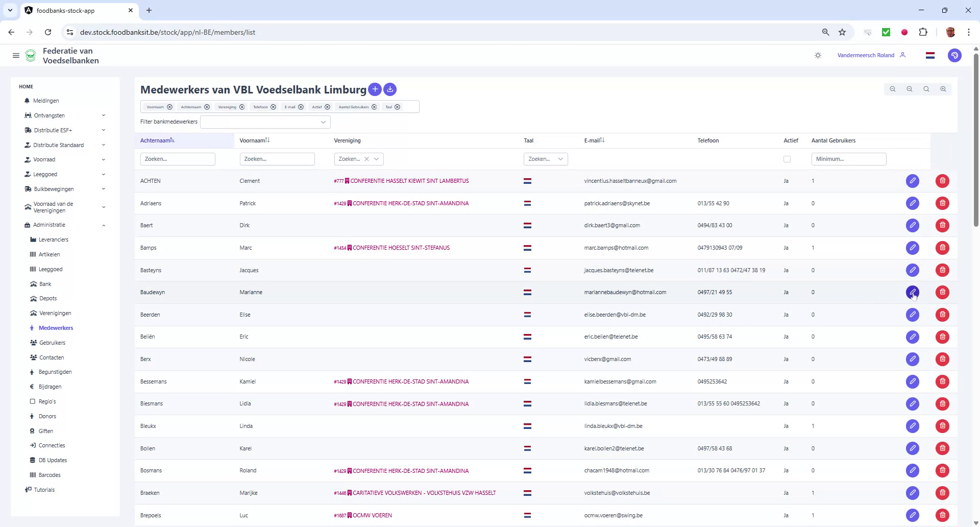Select Gebruikers in the sidebar menu

(x=53, y=343)
